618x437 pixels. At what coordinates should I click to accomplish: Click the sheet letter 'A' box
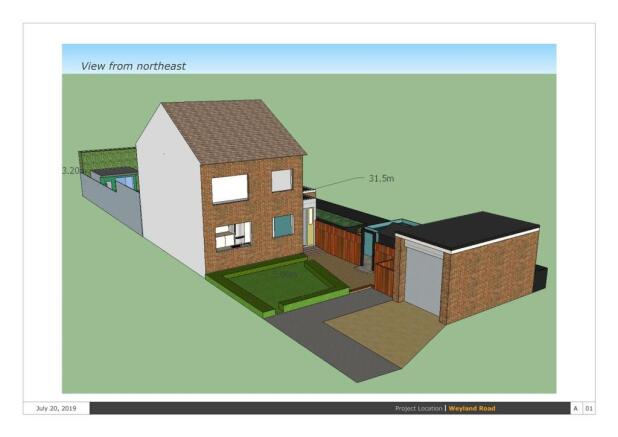point(575,408)
